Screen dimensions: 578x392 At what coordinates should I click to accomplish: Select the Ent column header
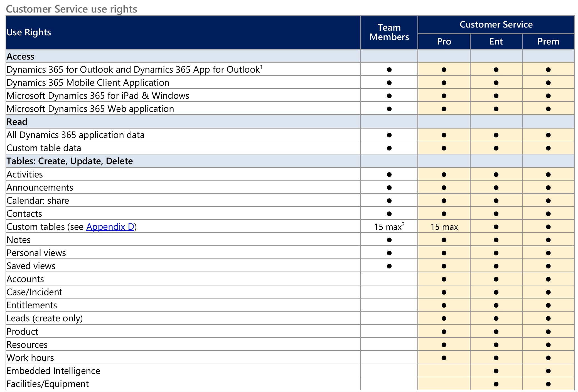coord(496,41)
